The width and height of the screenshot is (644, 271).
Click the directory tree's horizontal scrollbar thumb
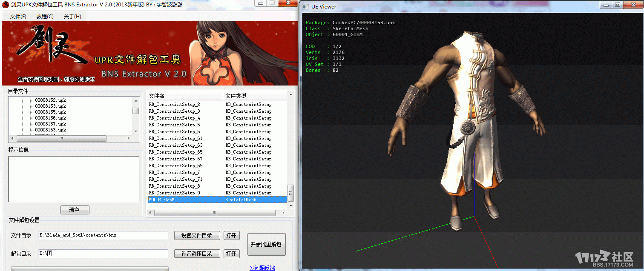[x=61, y=138]
